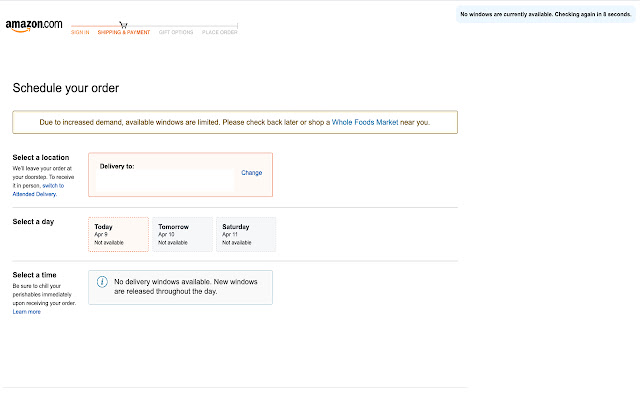This screenshot has height=400, width=640.
Task: Click the amazon.com logo
Action: coord(34,26)
